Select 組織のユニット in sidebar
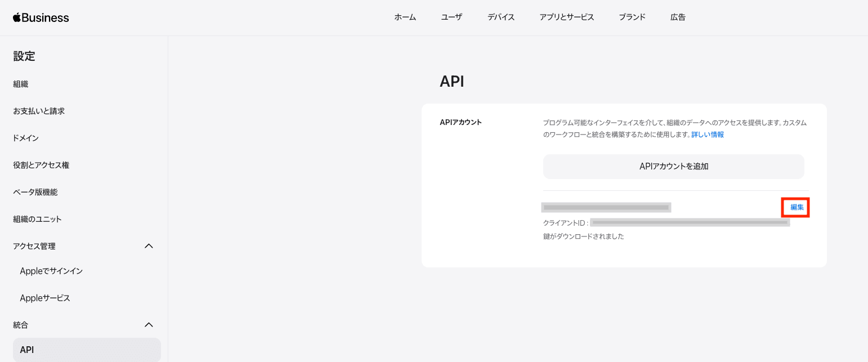The width and height of the screenshot is (868, 362). pyautogui.click(x=38, y=219)
